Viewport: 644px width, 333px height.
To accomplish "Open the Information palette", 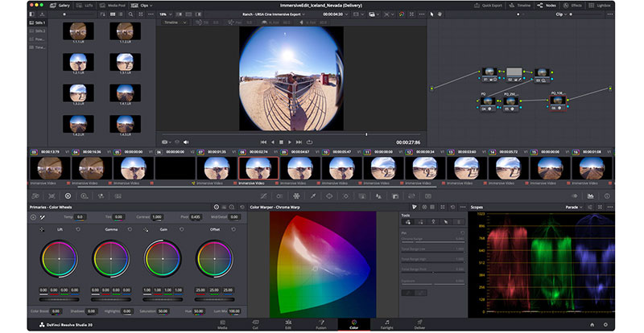I will tap(607, 196).
